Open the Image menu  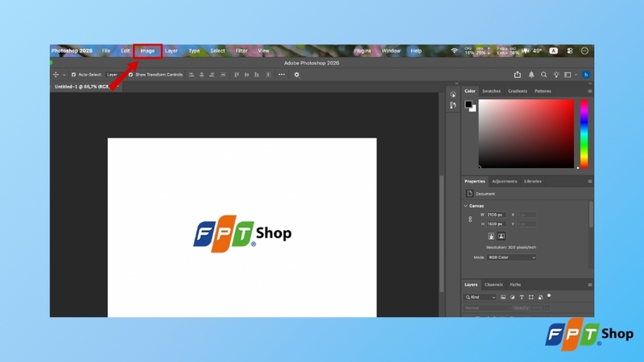(x=147, y=51)
